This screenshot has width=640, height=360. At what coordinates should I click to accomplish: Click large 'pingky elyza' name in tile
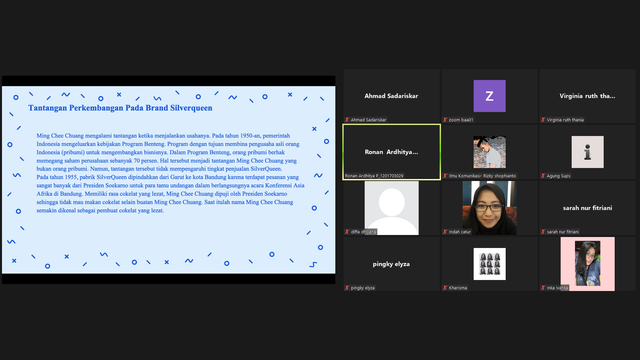coord(391,264)
